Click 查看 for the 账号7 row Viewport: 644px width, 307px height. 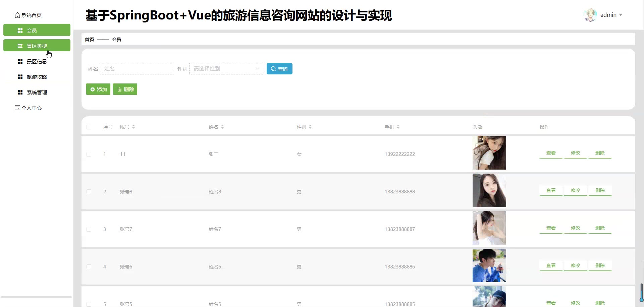click(x=551, y=228)
